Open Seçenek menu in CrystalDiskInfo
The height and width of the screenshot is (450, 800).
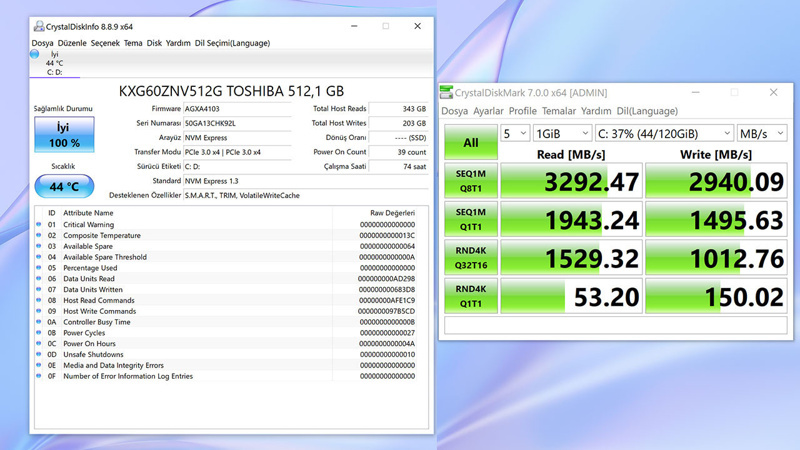point(105,43)
